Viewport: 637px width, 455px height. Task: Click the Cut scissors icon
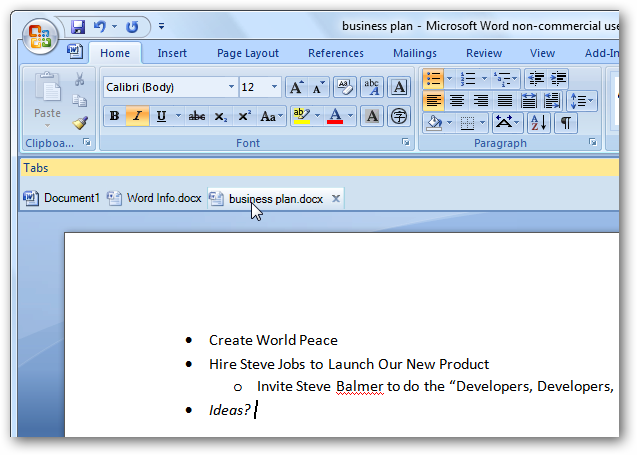point(80,79)
